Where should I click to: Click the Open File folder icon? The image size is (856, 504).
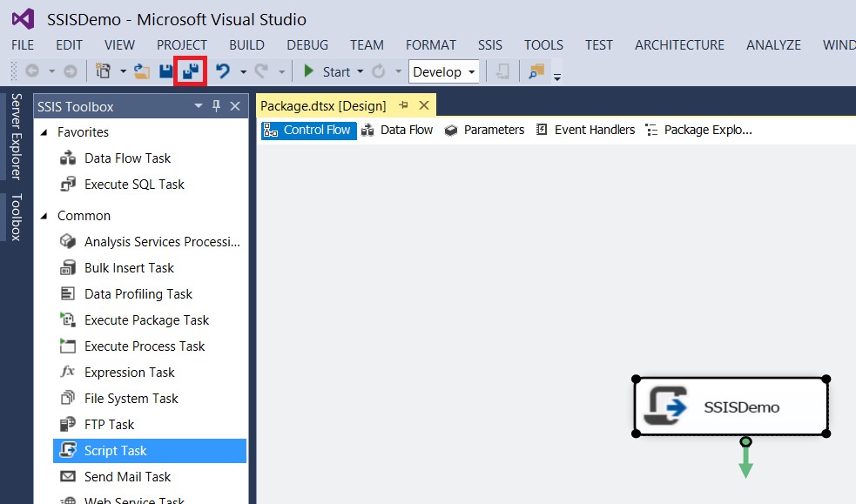pos(142,71)
